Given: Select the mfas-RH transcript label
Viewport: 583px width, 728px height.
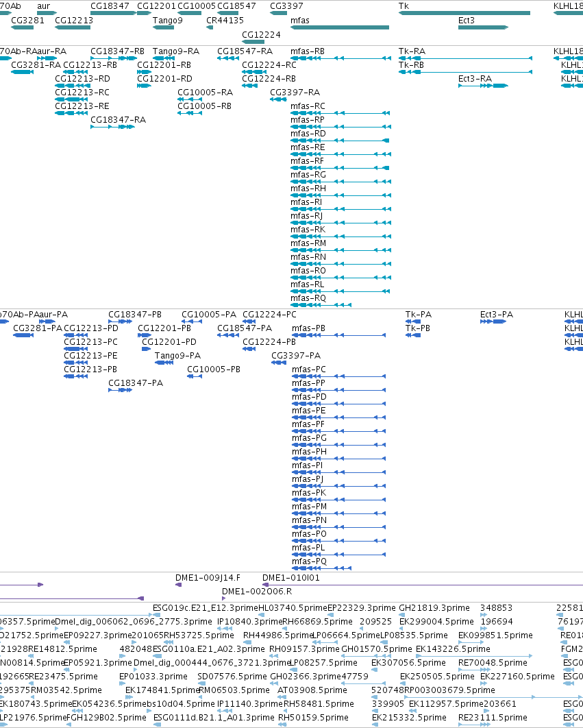Looking at the screenshot, I should (x=308, y=189).
